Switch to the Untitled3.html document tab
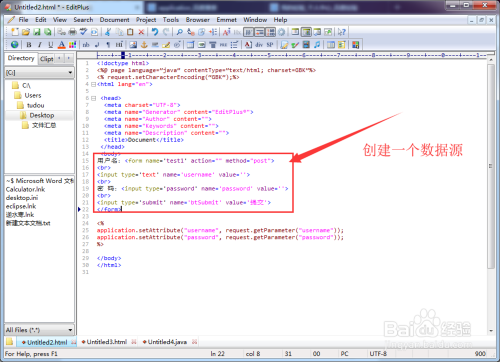The width and height of the screenshot is (500, 362). [x=107, y=342]
